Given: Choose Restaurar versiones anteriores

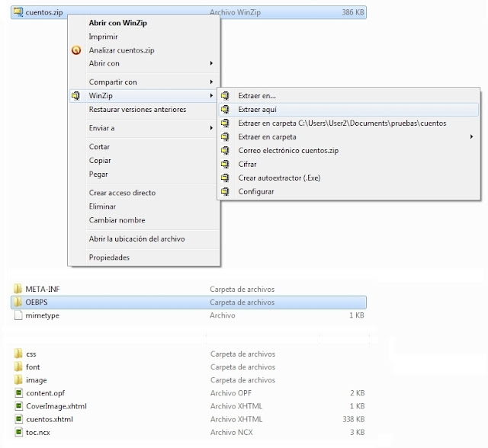Looking at the screenshot, I should [137, 110].
